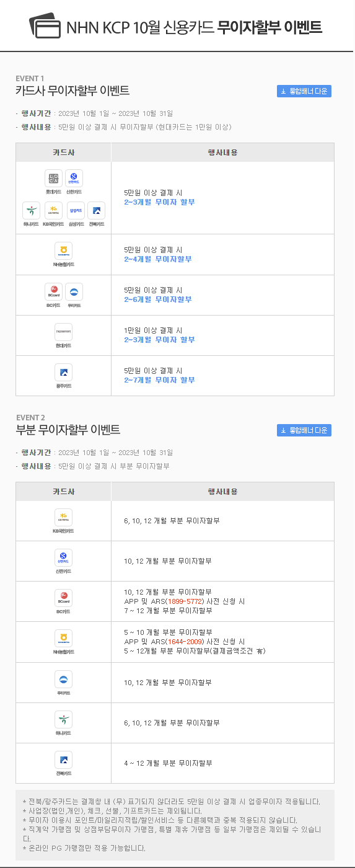Screen dimensions: 355x868
Task: Click '2~3개월 무이자 할부' in the 롯데카드 row
Action: point(159,202)
